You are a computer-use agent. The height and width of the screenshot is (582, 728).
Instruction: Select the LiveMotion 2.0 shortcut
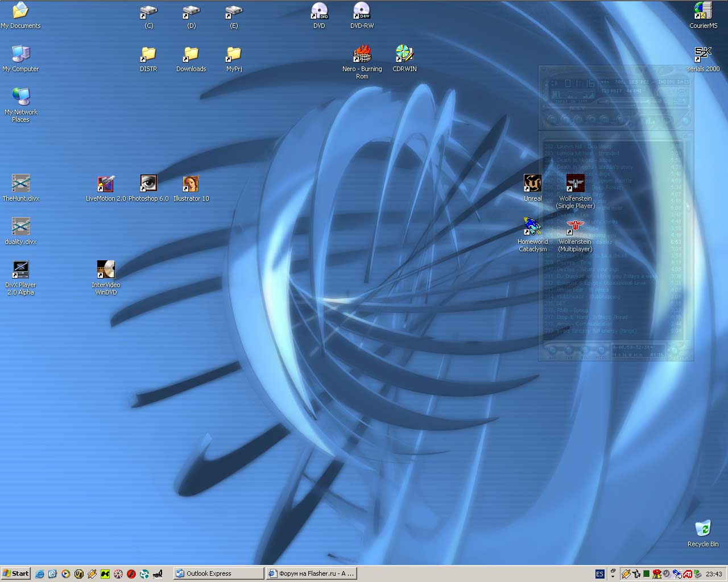[106, 189]
